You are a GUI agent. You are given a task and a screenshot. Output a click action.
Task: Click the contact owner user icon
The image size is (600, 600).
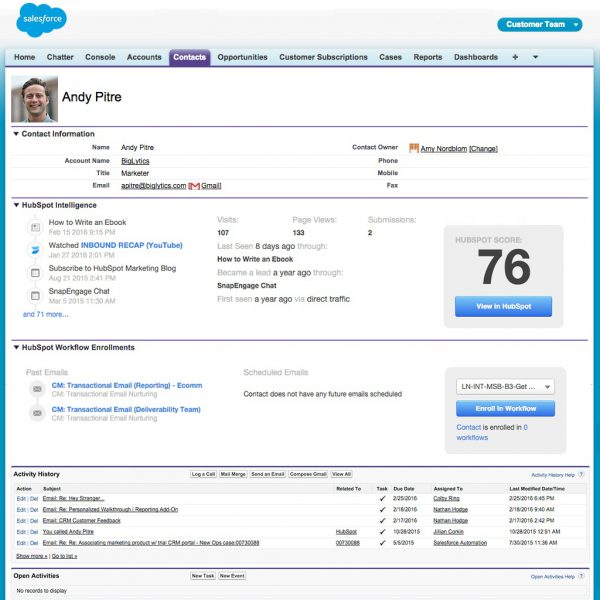(x=414, y=148)
